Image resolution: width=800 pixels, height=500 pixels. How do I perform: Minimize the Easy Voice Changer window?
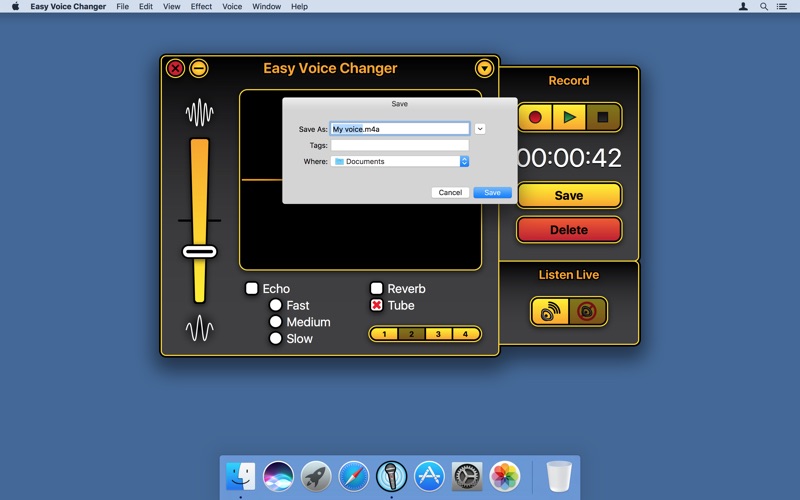coord(198,68)
